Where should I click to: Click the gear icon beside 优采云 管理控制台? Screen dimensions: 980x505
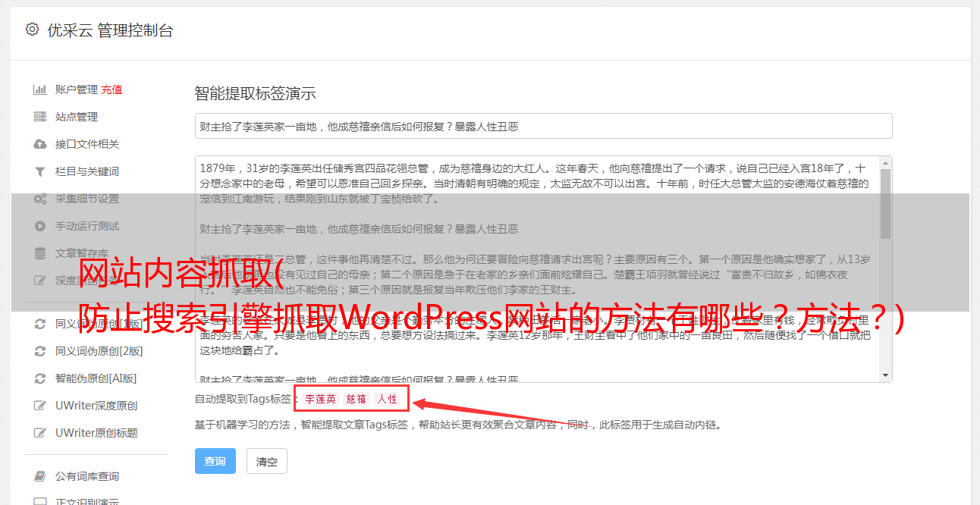[32, 30]
